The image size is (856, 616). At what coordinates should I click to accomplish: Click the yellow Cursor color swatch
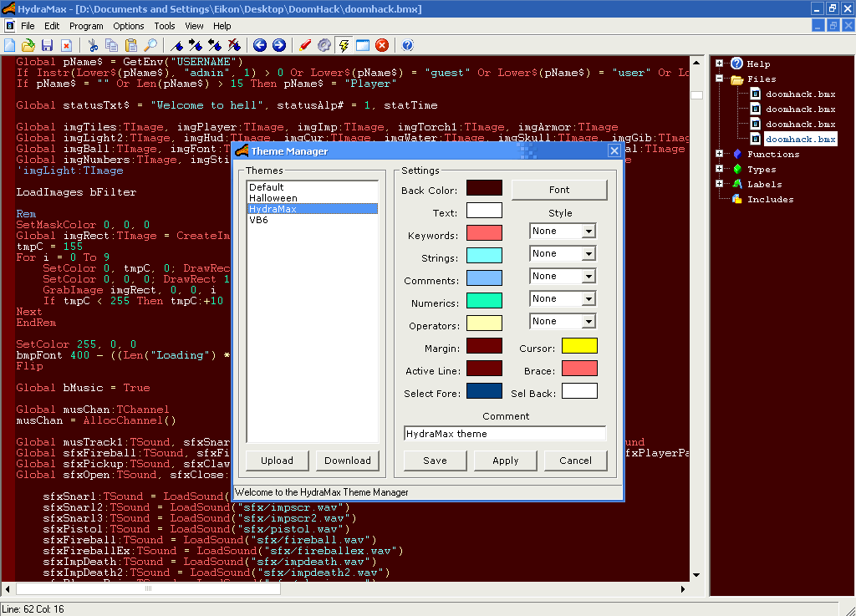click(579, 346)
